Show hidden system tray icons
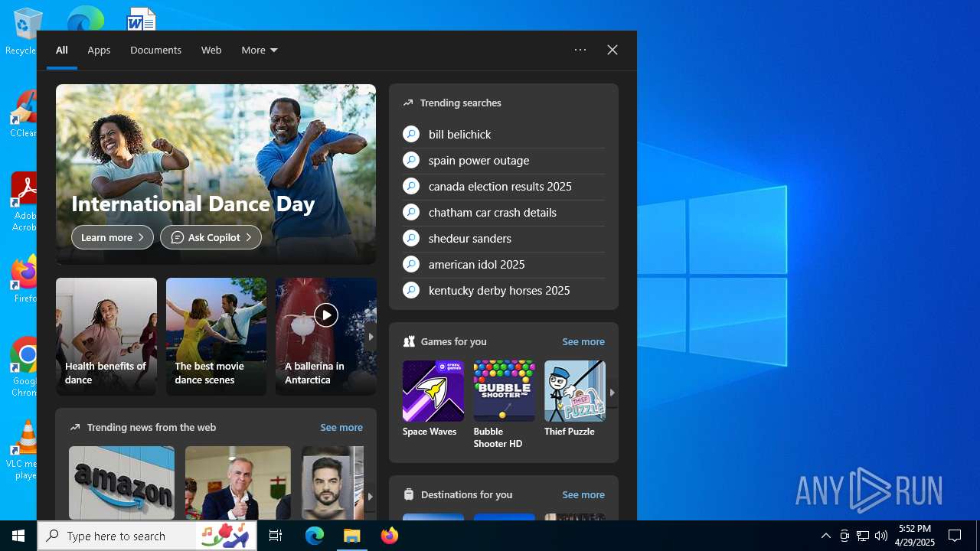980x551 pixels. [x=825, y=536]
